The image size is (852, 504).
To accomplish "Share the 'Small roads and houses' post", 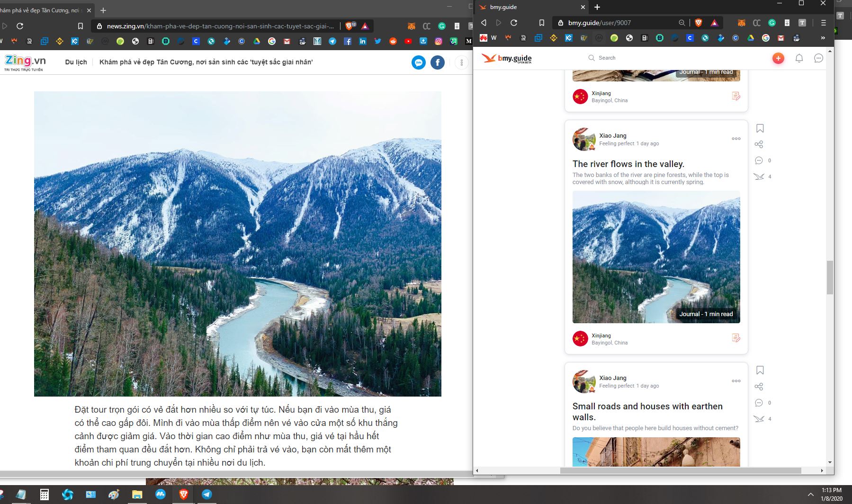I will click(759, 387).
